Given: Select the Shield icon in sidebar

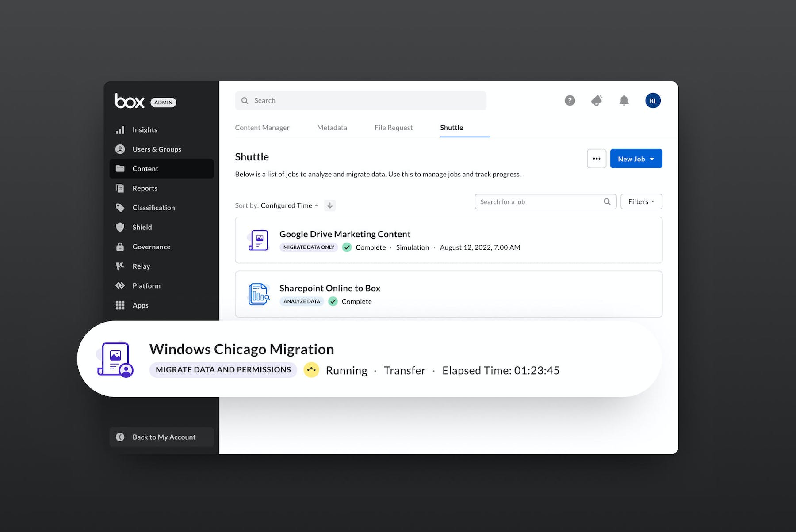Looking at the screenshot, I should (x=120, y=227).
